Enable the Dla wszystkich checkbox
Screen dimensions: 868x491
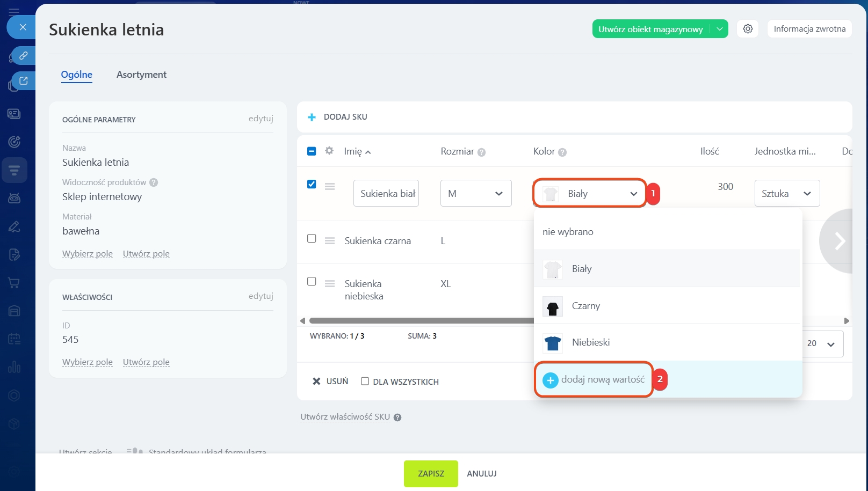coord(365,382)
